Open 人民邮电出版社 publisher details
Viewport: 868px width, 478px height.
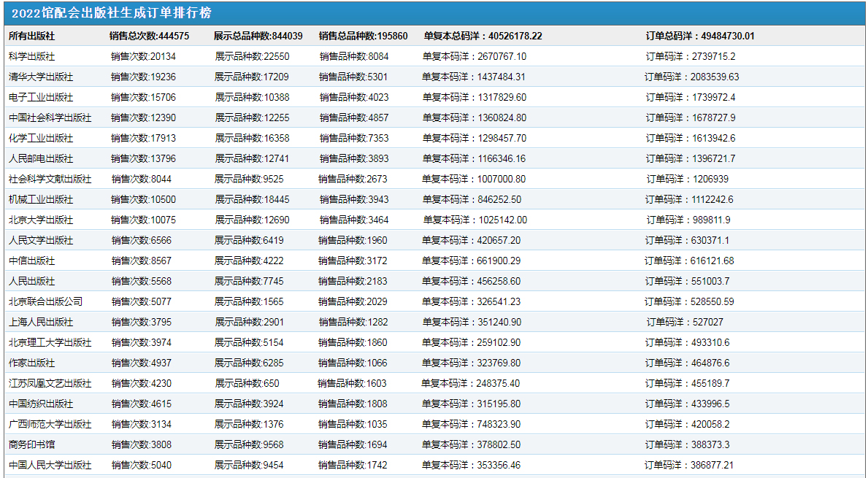pyautogui.click(x=41, y=158)
